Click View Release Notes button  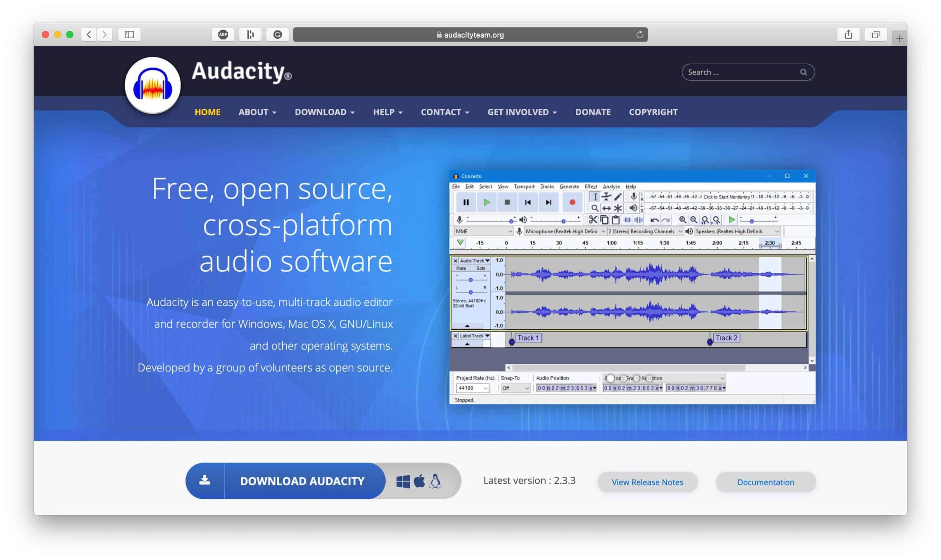(x=646, y=481)
